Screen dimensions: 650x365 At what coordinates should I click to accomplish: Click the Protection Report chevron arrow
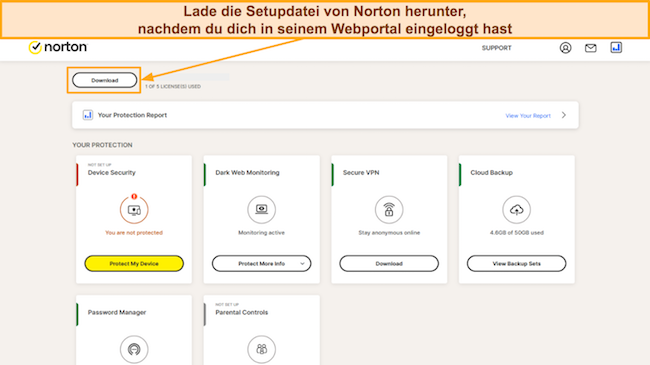564,115
